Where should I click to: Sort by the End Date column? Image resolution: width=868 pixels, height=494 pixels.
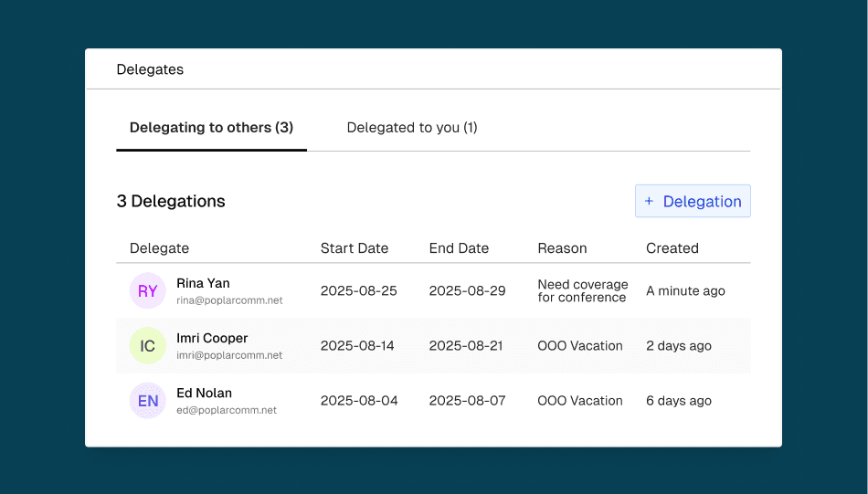[459, 248]
